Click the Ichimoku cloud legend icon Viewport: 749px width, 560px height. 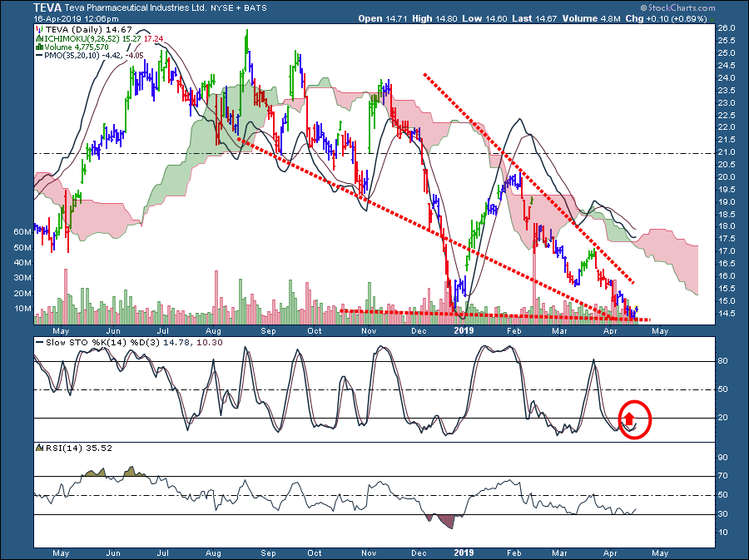[x=37, y=38]
